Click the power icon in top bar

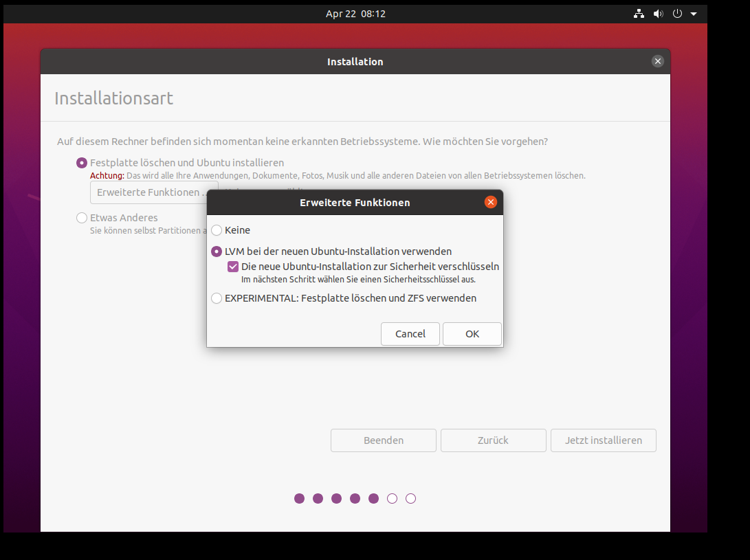point(677,14)
